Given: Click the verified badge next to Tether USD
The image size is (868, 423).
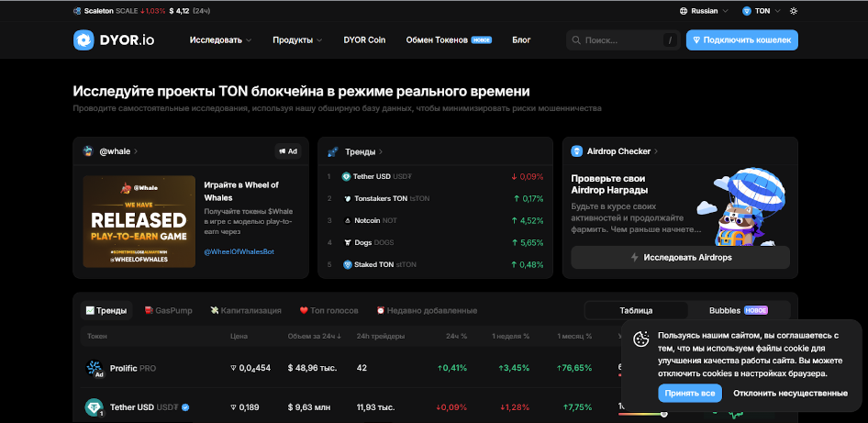Looking at the screenshot, I should click(x=185, y=407).
